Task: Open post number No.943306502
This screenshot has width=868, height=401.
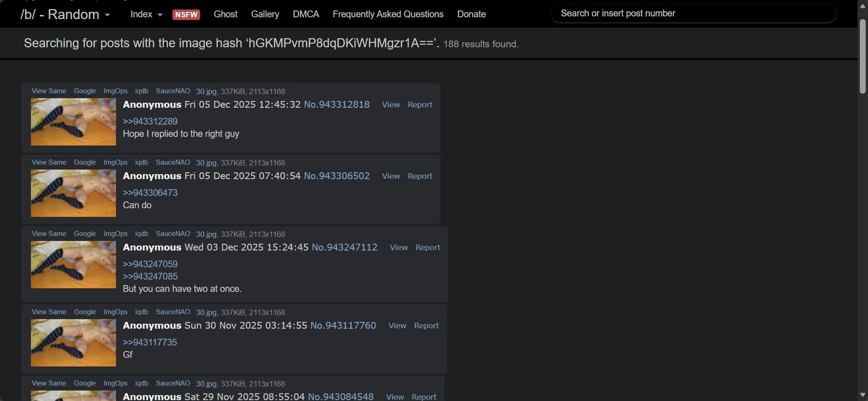Action: point(337,176)
